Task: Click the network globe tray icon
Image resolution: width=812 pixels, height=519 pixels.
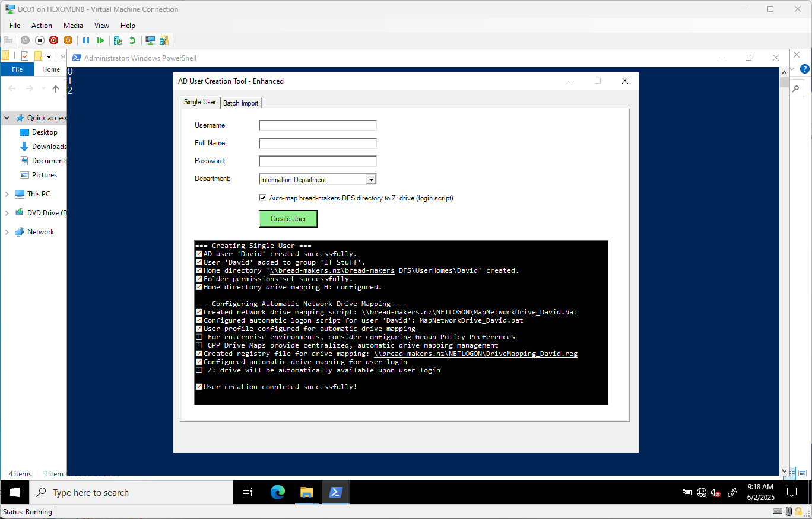Action: click(702, 492)
